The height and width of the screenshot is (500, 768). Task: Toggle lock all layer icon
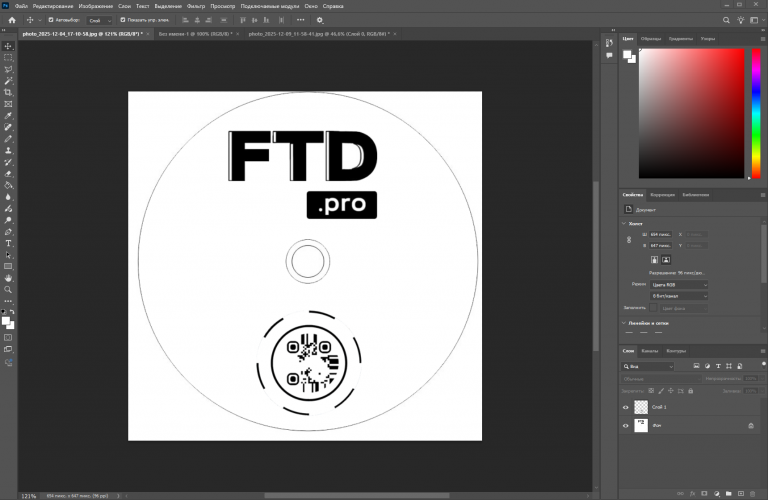pos(691,391)
